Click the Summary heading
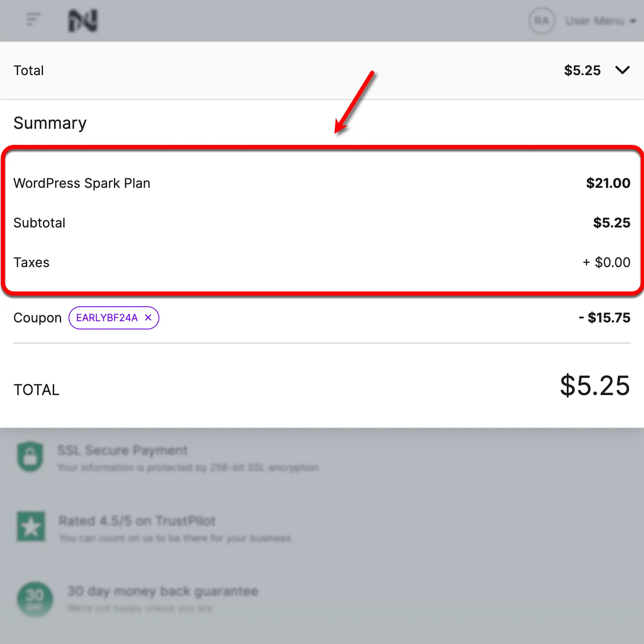Screen dimensions: 644x644 [50, 122]
